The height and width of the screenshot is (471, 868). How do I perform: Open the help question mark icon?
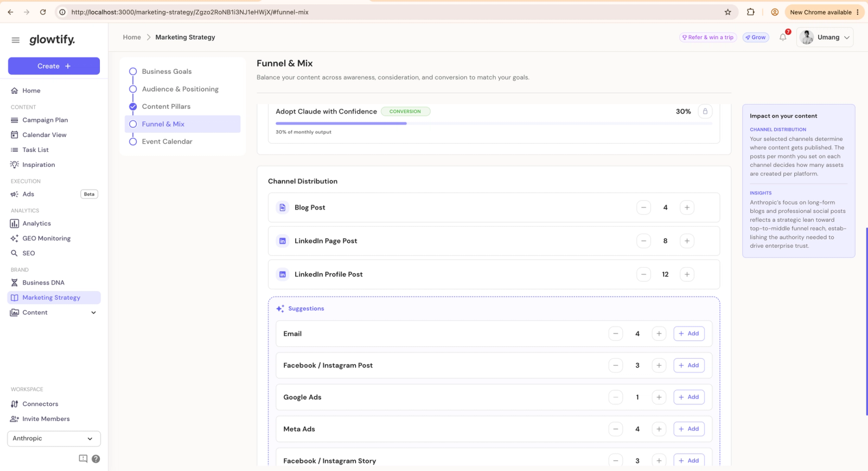tap(95, 459)
